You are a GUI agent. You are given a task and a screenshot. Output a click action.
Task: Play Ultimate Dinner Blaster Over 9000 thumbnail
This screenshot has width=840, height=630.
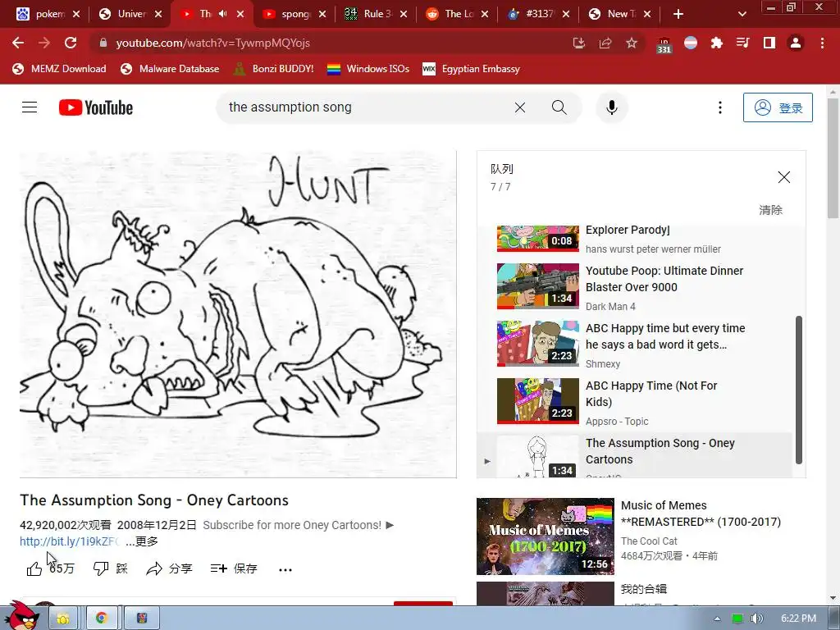coord(538,286)
